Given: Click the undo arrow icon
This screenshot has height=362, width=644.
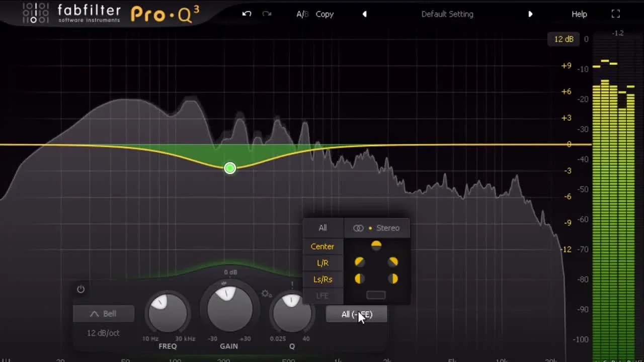Looking at the screenshot, I should pos(246,14).
